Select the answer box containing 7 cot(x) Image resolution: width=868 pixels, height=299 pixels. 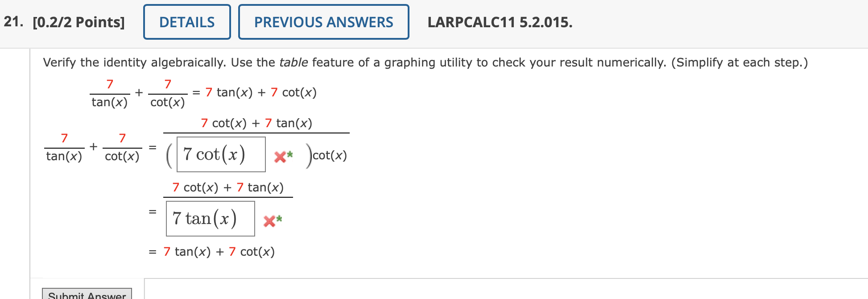(x=220, y=155)
